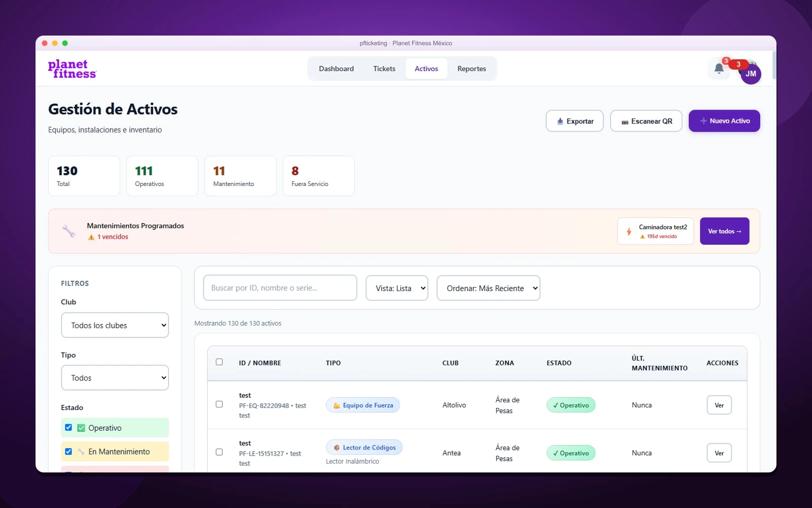Open the Ordenar: Más Reciente dropdown

coord(488,288)
